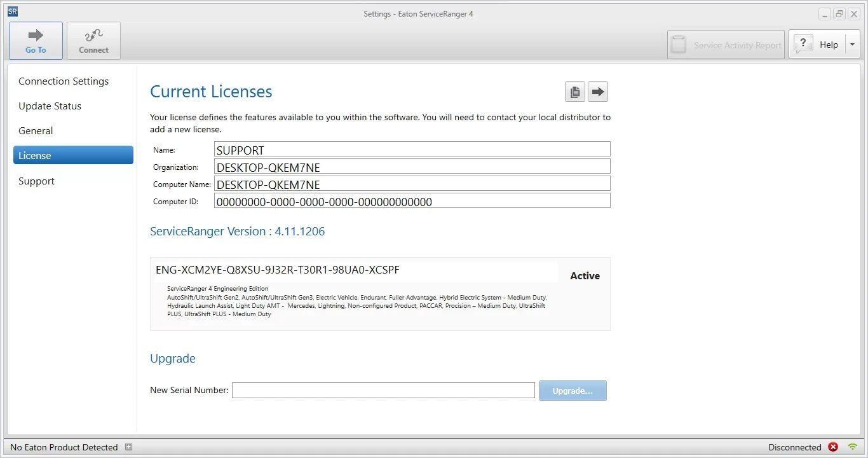Click the SR application icon in title bar
The image size is (868, 458).
[x=13, y=11]
